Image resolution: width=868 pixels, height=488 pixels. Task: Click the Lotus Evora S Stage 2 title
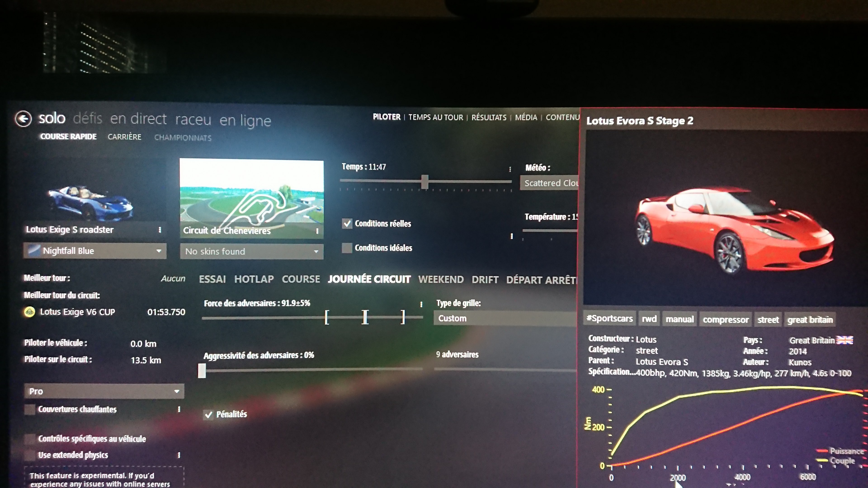[x=640, y=121]
